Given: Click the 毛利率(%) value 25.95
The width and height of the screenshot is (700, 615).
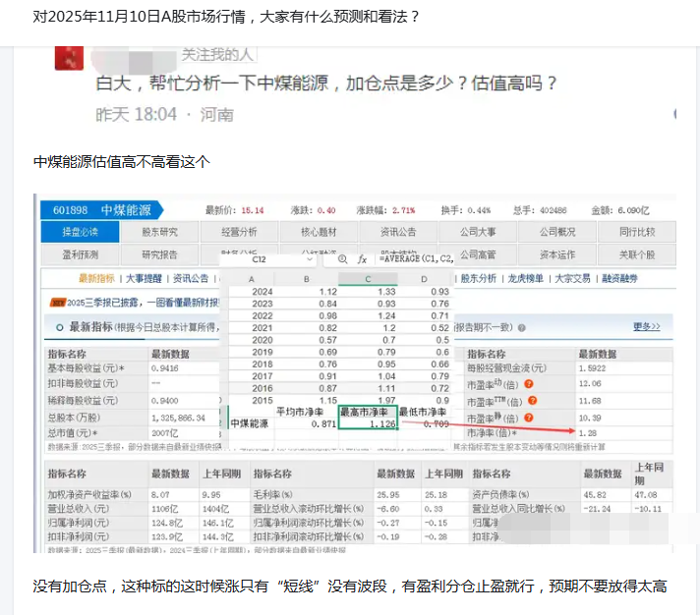Looking at the screenshot, I should tap(388, 495).
